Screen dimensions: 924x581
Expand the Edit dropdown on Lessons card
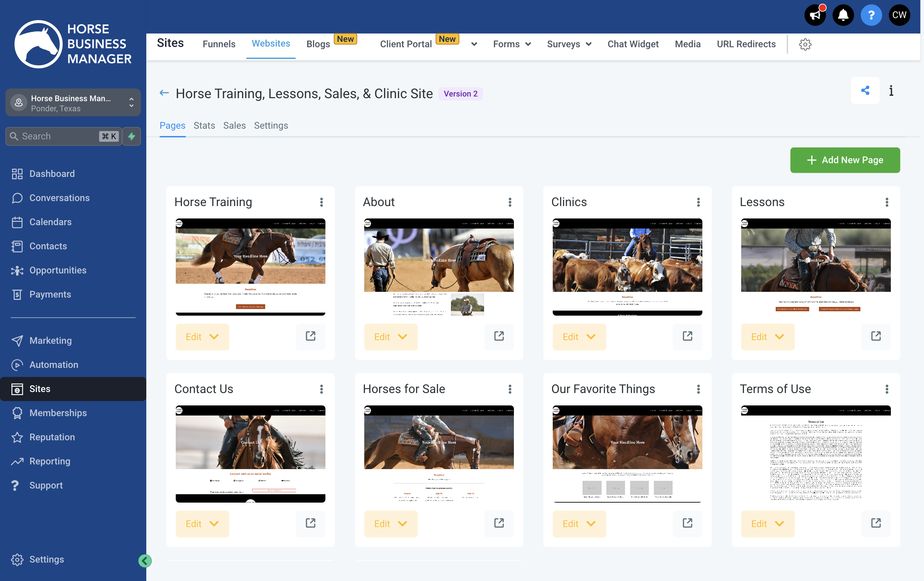(x=767, y=337)
